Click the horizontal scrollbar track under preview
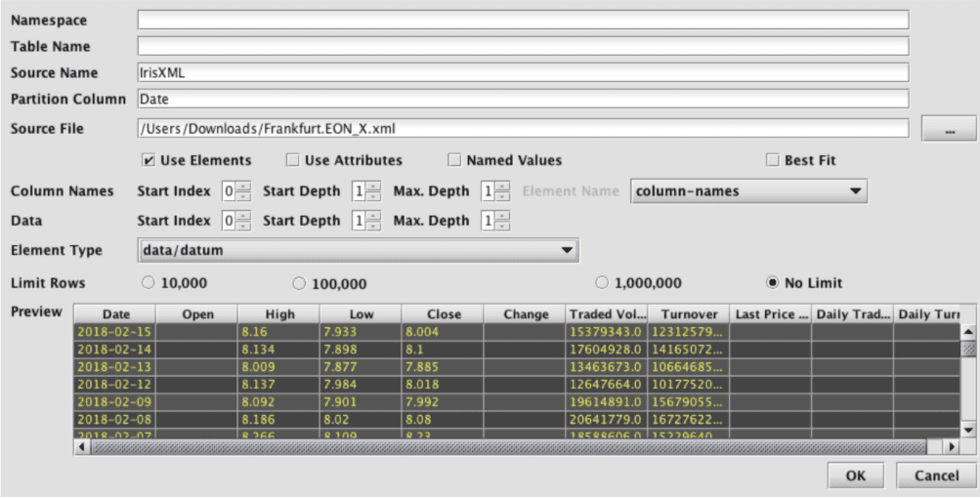980x498 pixels. point(508,446)
